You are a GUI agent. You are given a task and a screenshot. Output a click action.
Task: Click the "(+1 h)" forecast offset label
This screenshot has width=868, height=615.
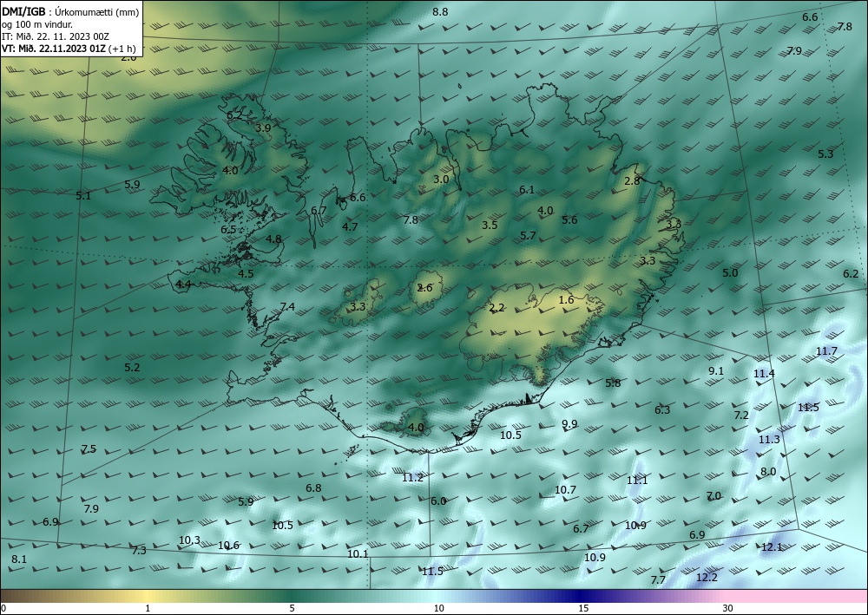(x=122, y=48)
